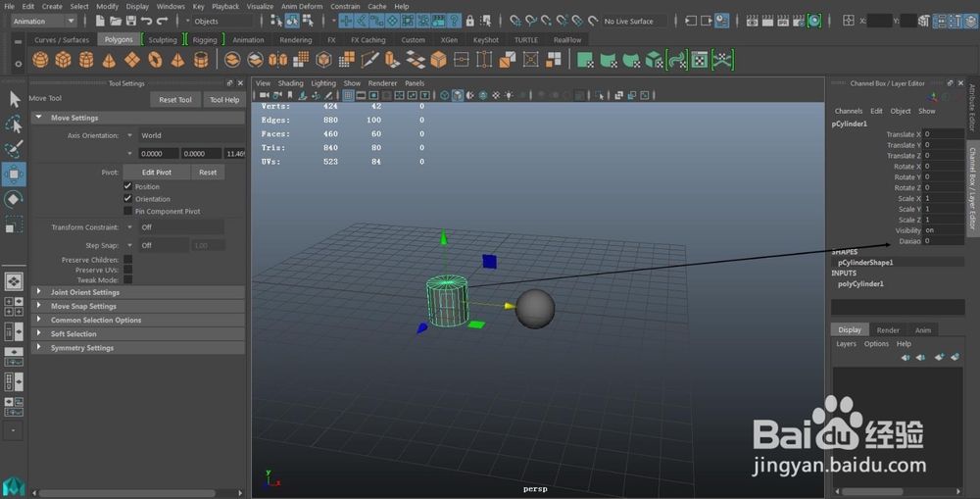Image resolution: width=980 pixels, height=499 pixels.
Task: Toggle Select by Object Type mode icon
Action: pyautogui.click(x=292, y=21)
